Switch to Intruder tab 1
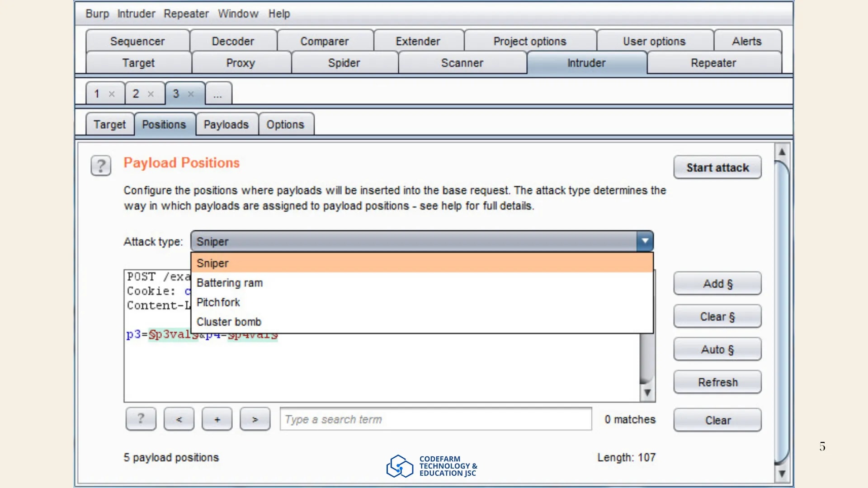This screenshot has width=868, height=488. coord(97,94)
